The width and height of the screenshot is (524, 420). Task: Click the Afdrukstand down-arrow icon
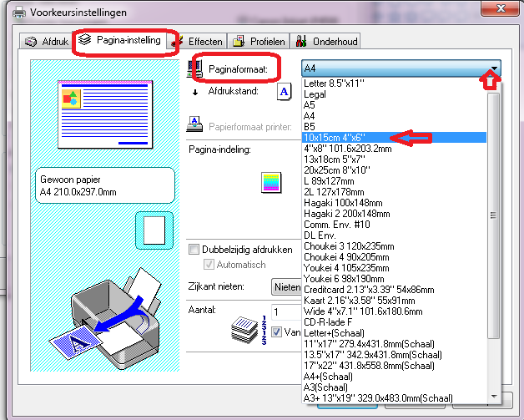[195, 93]
